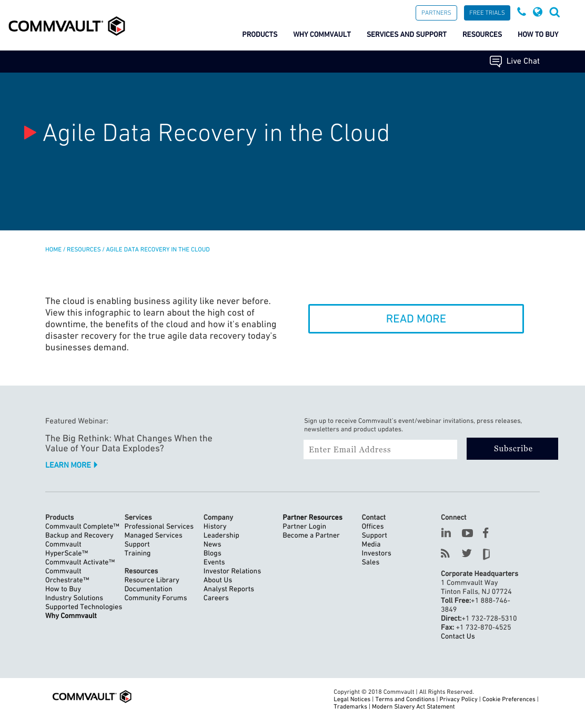Open Events link under Company
Viewport: 585px width, 728px height.
(214, 562)
